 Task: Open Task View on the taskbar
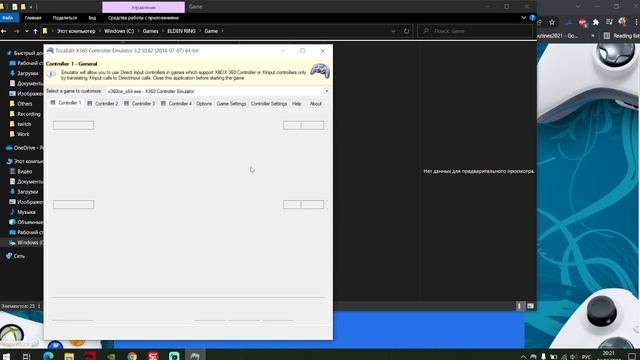coord(26,356)
